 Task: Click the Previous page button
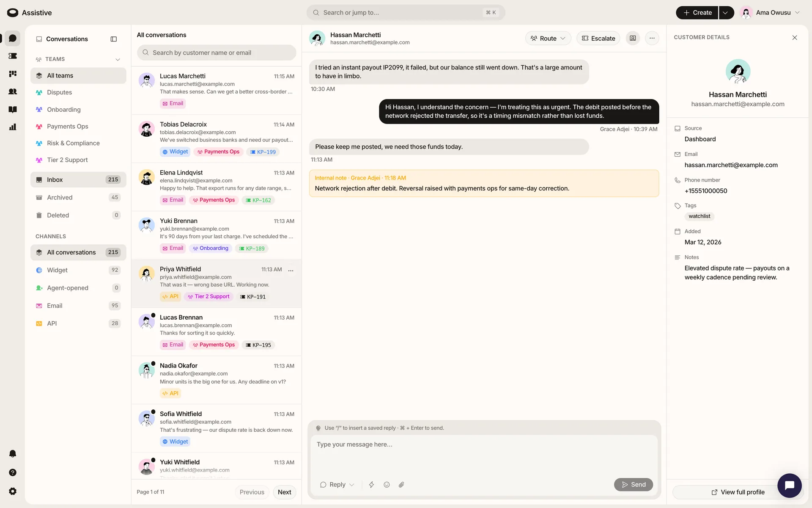[252, 492]
